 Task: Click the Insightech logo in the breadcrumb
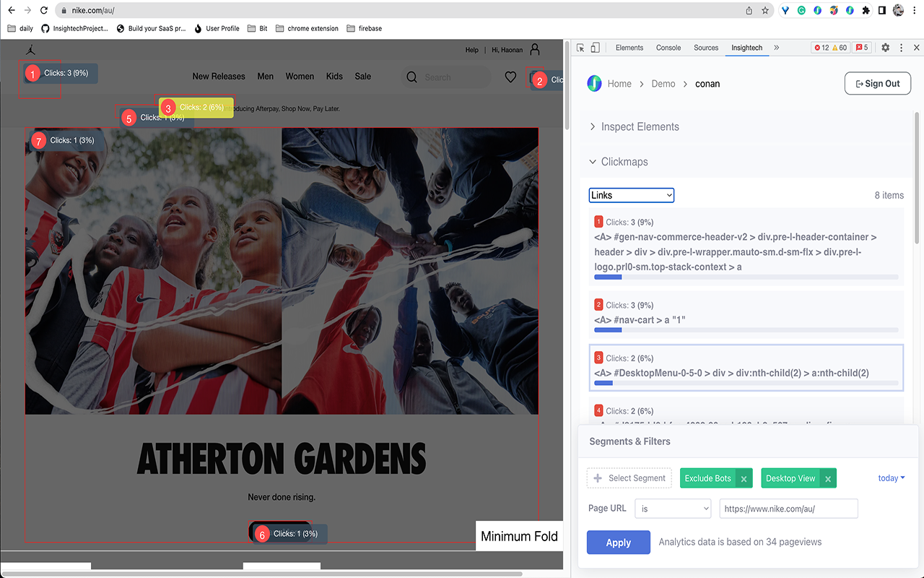click(593, 83)
